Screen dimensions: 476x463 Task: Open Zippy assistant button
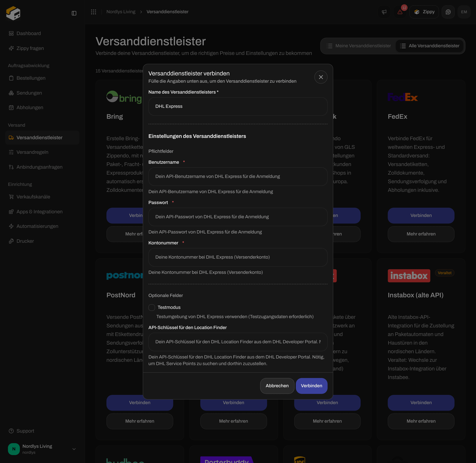pos(424,12)
